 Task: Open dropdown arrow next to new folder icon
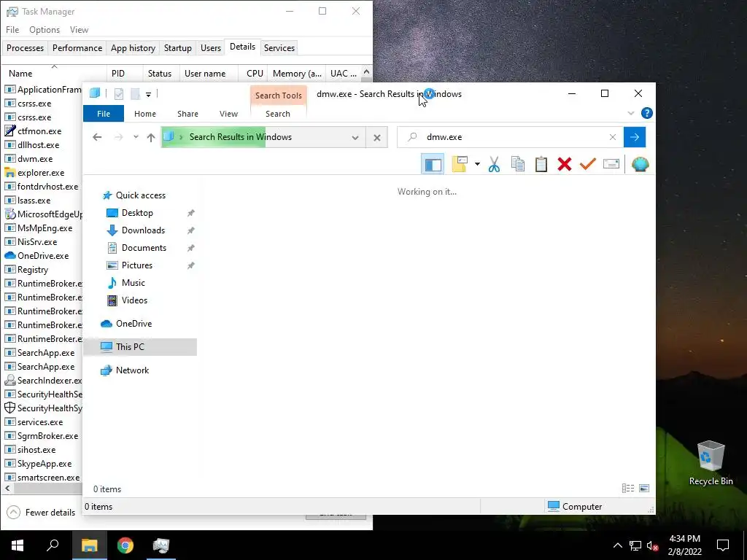[x=477, y=165]
